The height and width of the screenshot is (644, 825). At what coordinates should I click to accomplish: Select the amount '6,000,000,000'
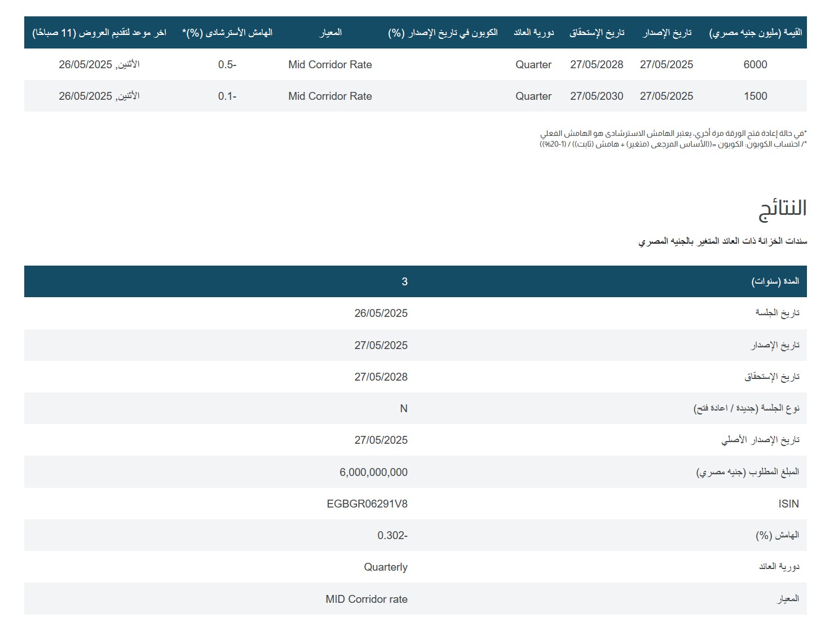(373, 472)
